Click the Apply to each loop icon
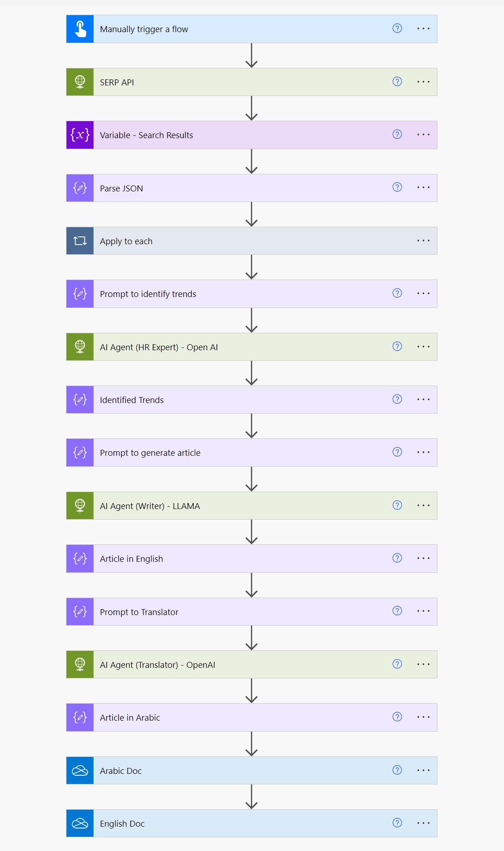Image resolution: width=504 pixels, height=851 pixels. coord(80,241)
